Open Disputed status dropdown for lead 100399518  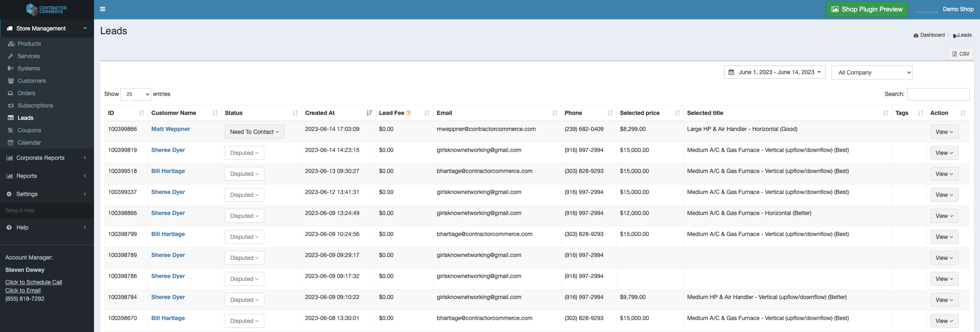point(244,174)
